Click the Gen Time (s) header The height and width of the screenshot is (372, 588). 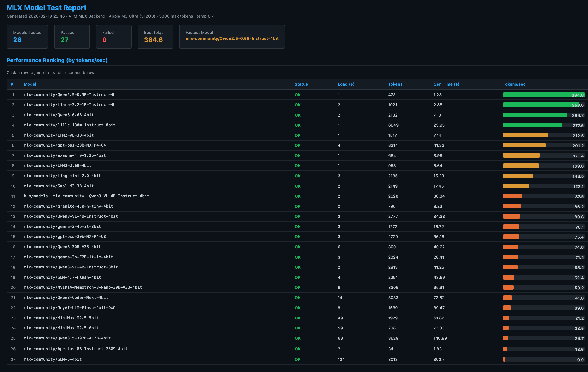(446, 84)
